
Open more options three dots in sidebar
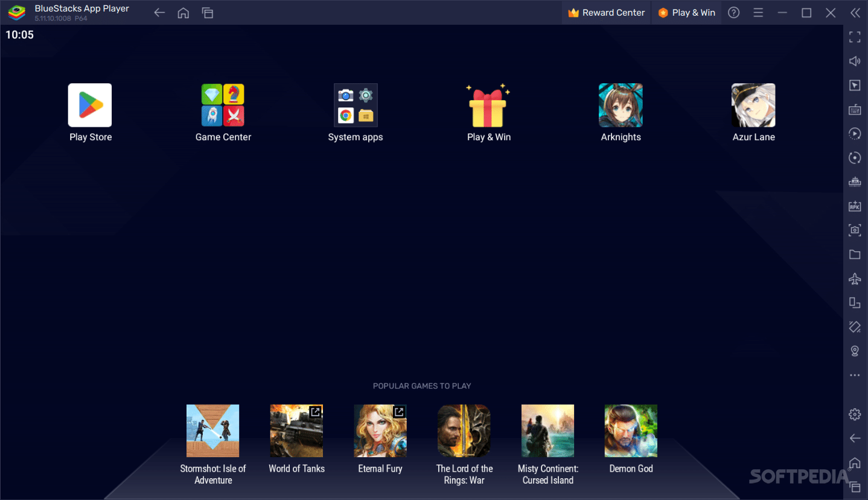pos(855,375)
